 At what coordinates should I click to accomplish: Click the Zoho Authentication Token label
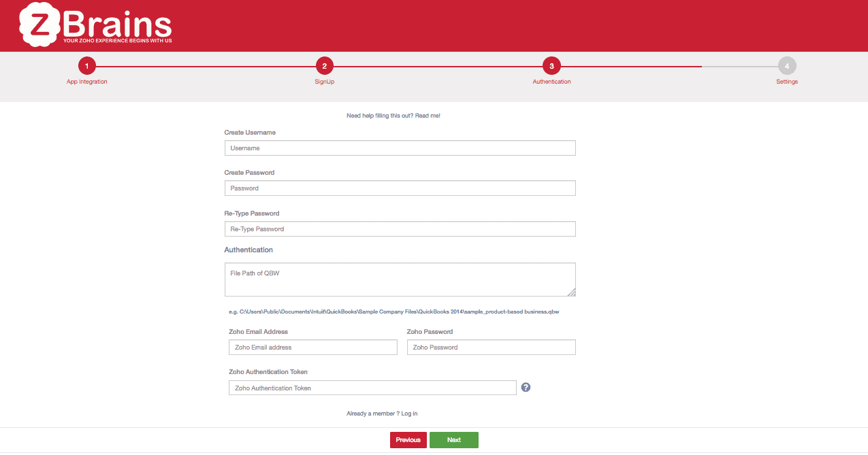coord(268,372)
